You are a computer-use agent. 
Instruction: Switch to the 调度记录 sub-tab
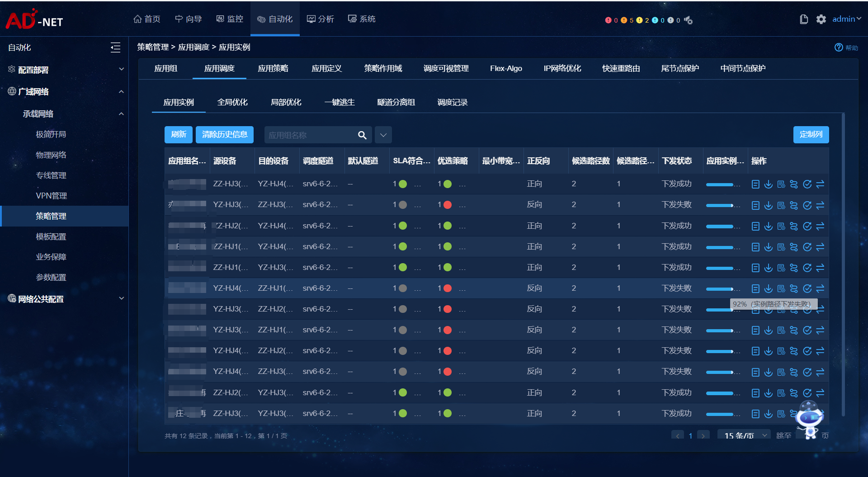(x=453, y=103)
